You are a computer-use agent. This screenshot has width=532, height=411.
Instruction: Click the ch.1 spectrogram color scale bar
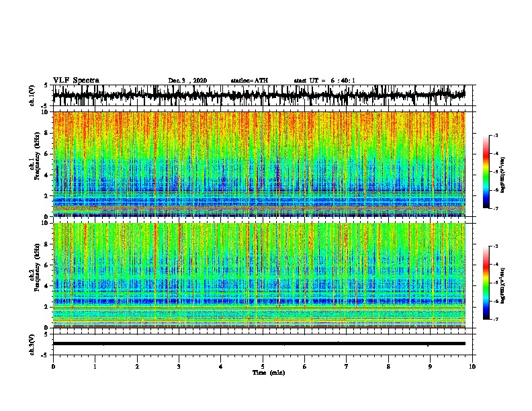point(486,172)
